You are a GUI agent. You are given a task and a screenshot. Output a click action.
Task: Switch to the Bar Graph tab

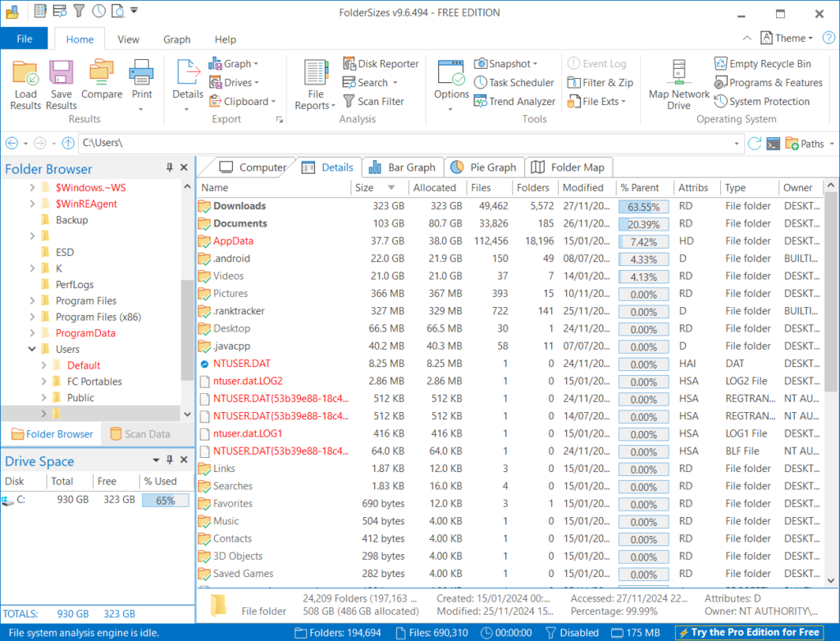click(403, 167)
